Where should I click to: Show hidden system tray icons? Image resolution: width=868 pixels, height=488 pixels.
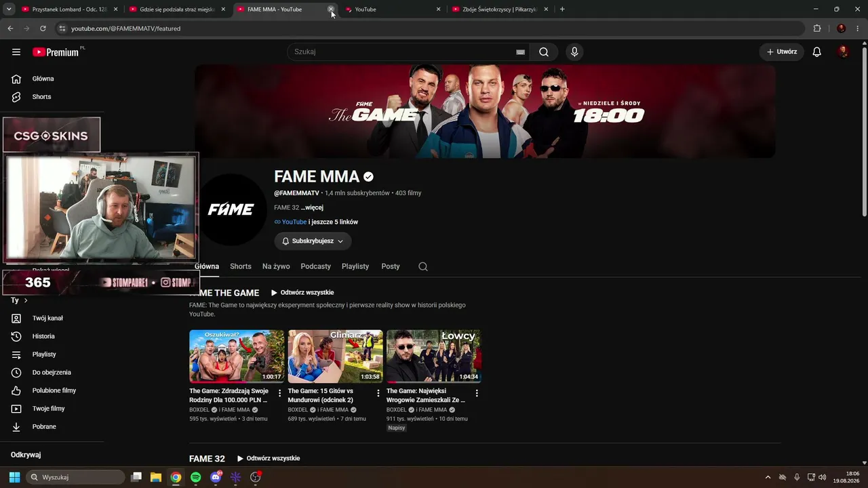[768, 477]
